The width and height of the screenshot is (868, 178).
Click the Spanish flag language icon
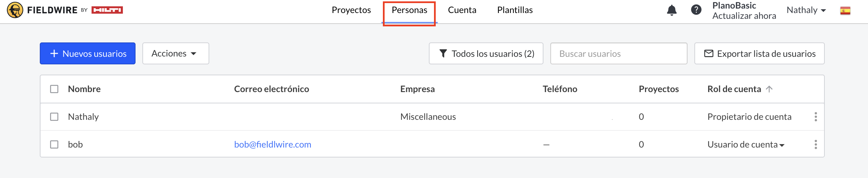coord(845,11)
